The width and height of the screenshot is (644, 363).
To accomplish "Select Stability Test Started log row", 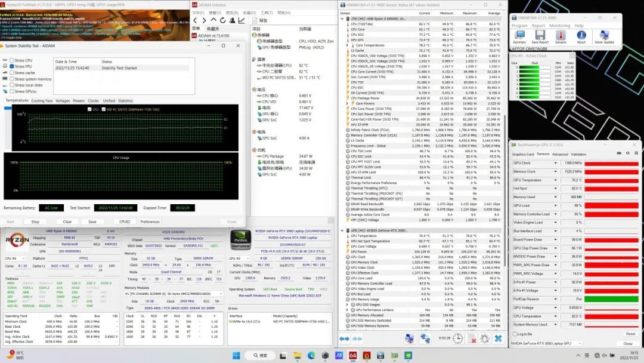I will coord(122,68).
